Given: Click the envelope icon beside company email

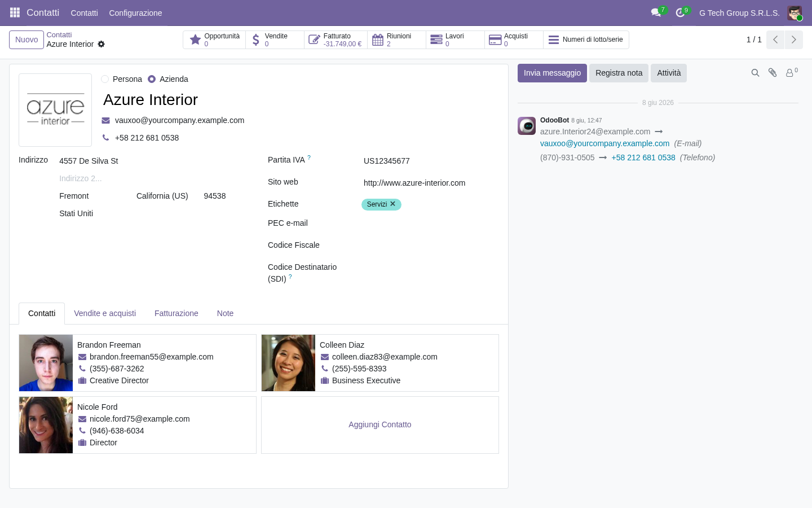Looking at the screenshot, I should point(105,120).
